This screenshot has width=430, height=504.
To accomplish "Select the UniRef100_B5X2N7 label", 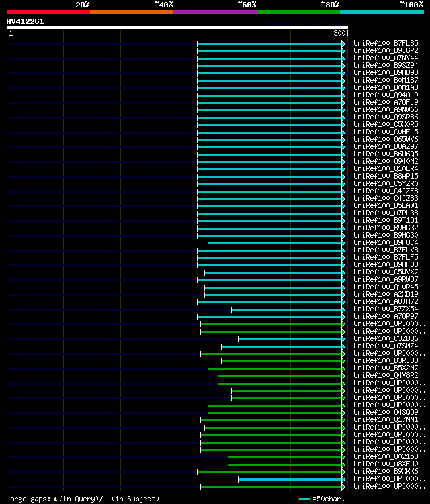I will (386, 368).
